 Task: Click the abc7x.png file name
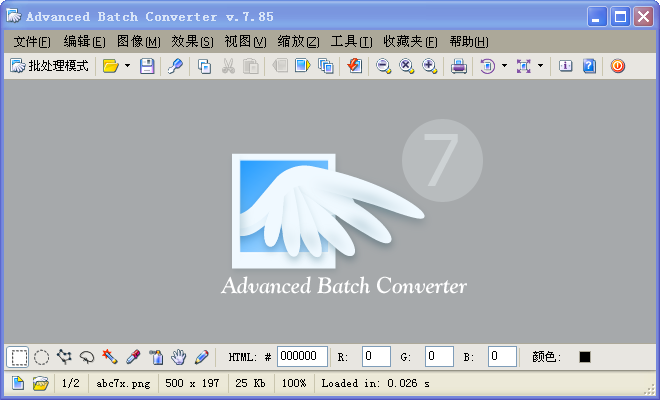(x=123, y=384)
